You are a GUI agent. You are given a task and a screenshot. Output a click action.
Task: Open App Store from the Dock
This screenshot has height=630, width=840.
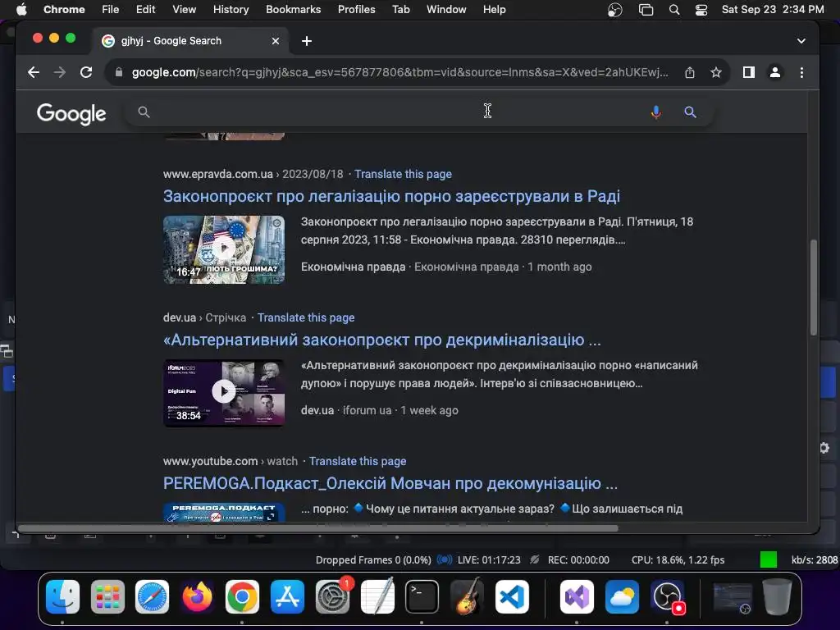[287, 596]
